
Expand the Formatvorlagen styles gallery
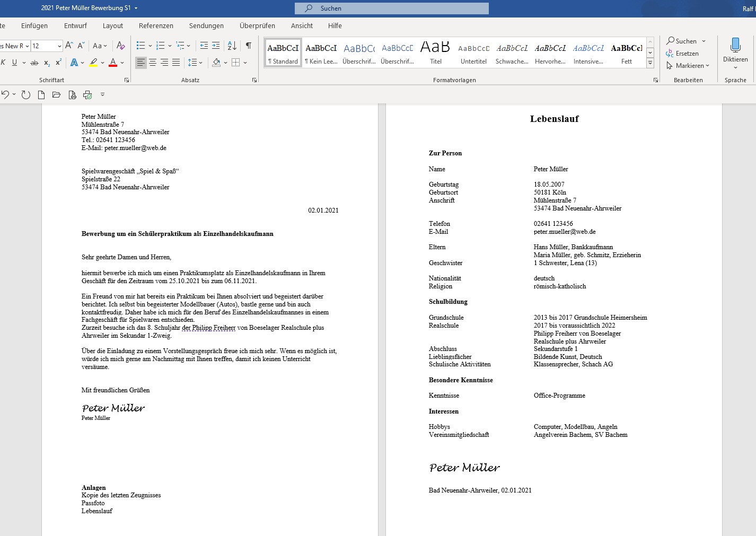point(650,63)
